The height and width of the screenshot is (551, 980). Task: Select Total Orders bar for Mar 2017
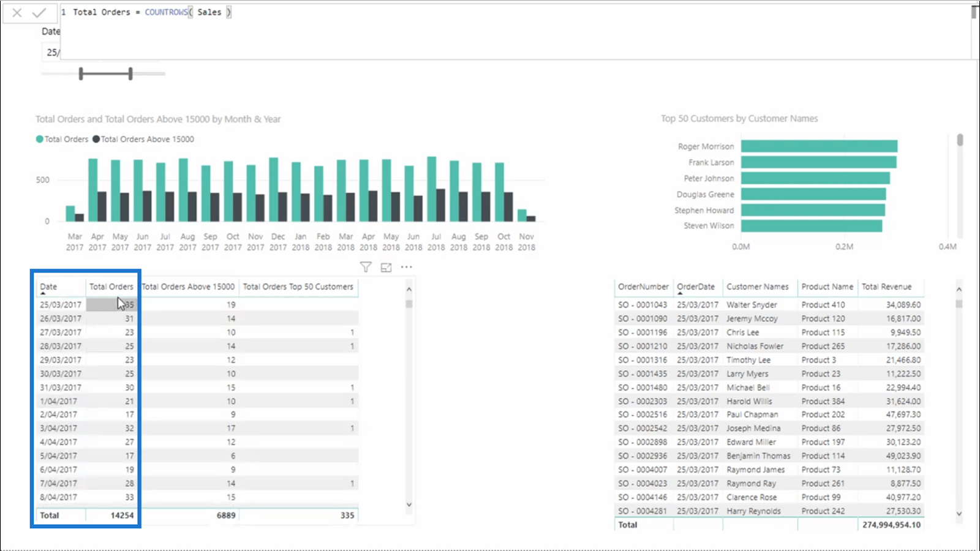point(70,214)
